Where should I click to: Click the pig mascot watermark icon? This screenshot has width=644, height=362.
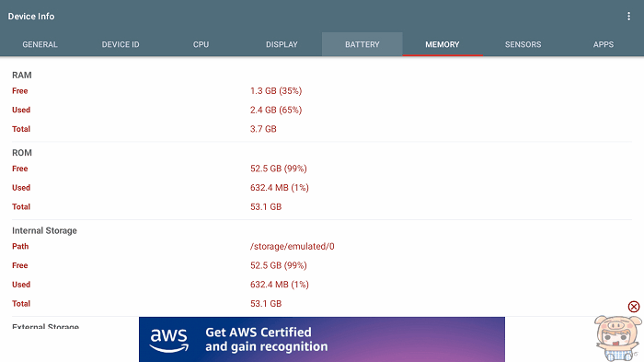point(617,338)
